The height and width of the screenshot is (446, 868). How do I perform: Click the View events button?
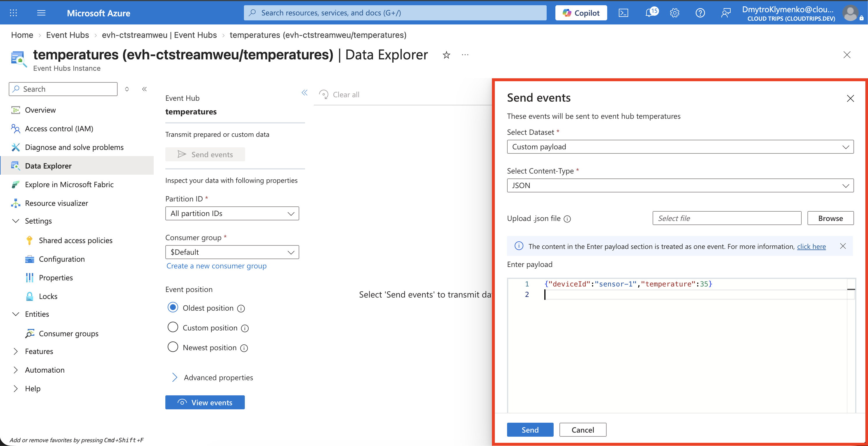(x=205, y=403)
